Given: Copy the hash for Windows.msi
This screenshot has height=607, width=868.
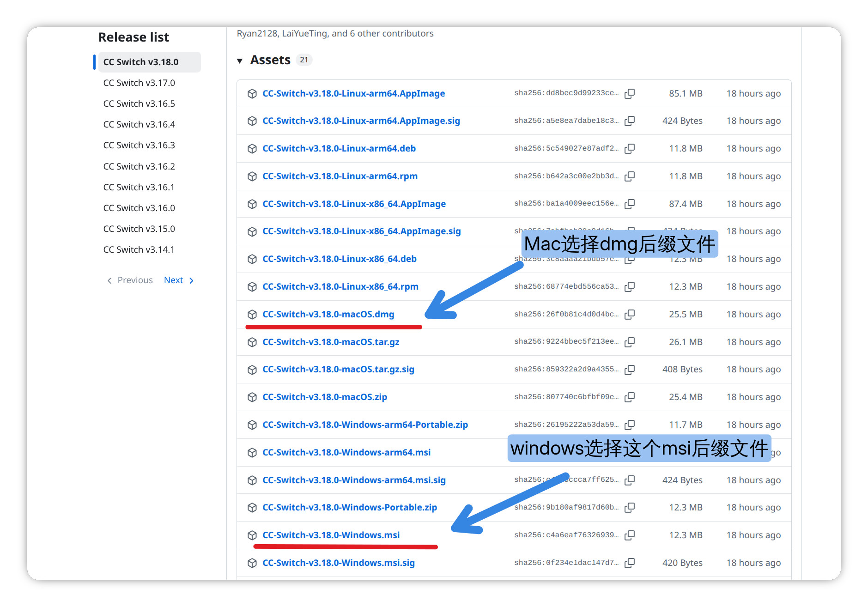Looking at the screenshot, I should point(630,535).
